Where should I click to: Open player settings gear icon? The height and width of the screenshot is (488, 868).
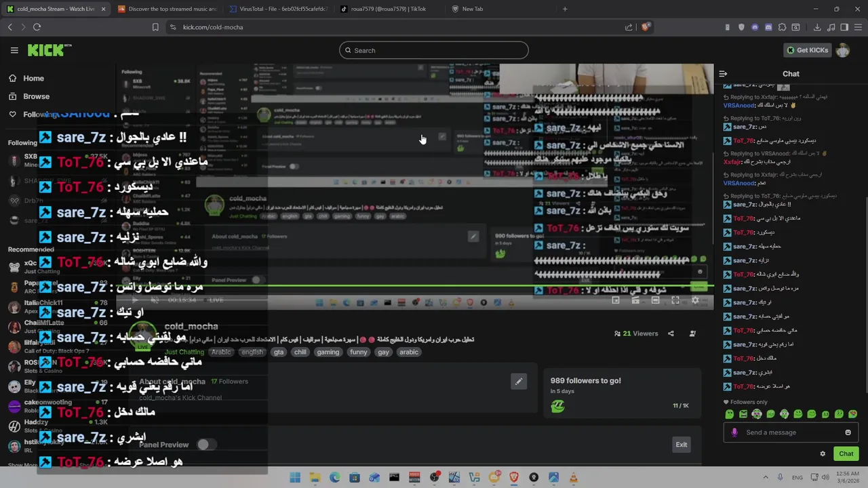[x=695, y=300]
